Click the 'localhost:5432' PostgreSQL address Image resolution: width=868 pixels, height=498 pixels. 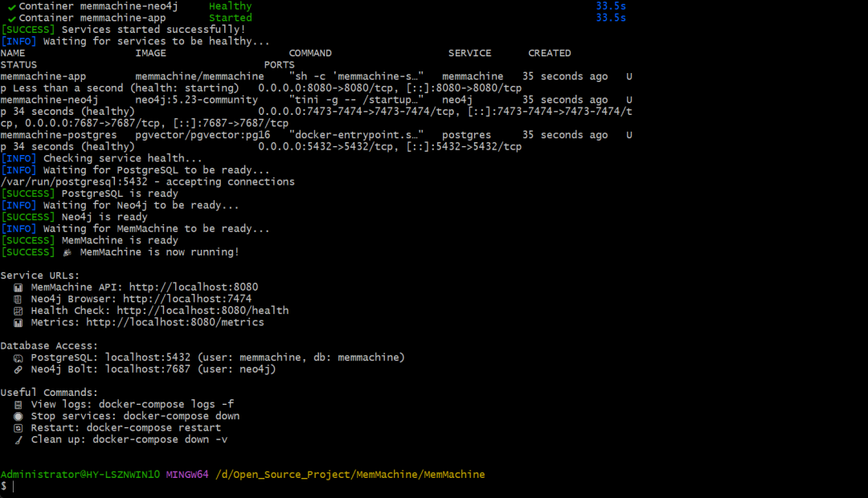pos(148,357)
